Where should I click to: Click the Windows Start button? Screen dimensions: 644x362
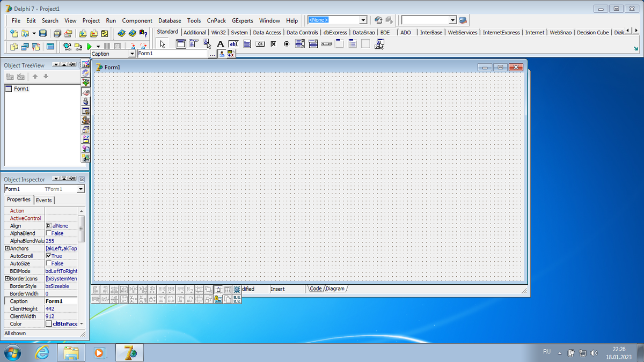point(12,352)
